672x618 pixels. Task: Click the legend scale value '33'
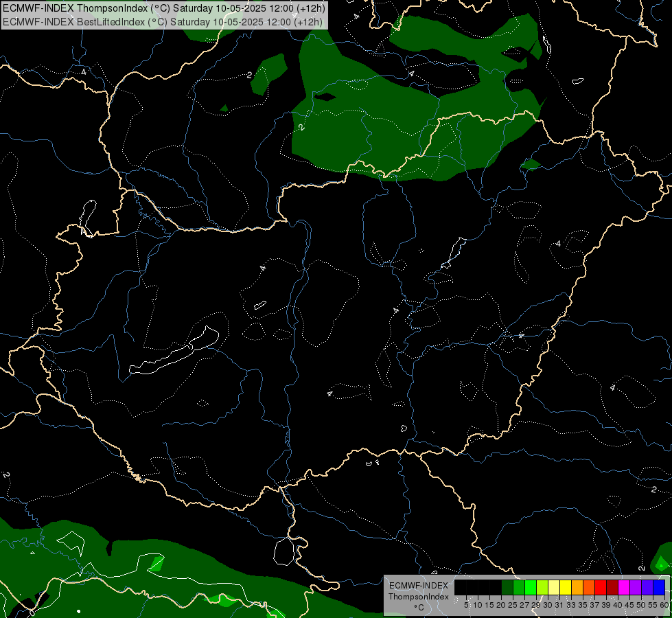pyautogui.click(x=571, y=605)
